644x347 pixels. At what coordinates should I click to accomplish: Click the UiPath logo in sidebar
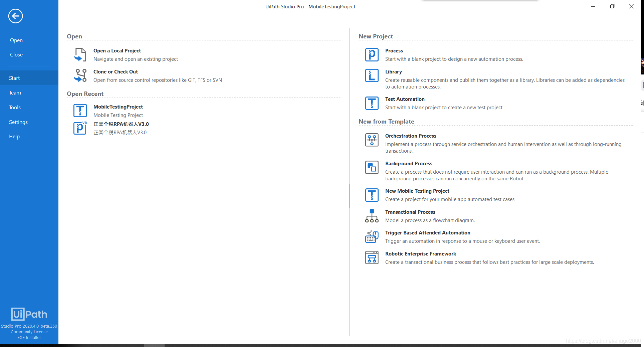click(x=29, y=314)
